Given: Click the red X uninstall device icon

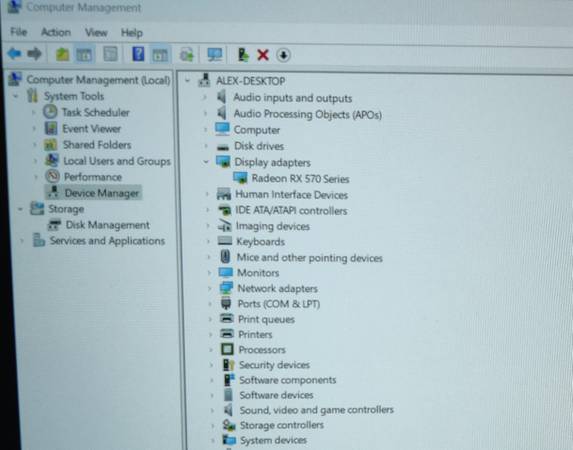Looking at the screenshot, I should coord(263,55).
